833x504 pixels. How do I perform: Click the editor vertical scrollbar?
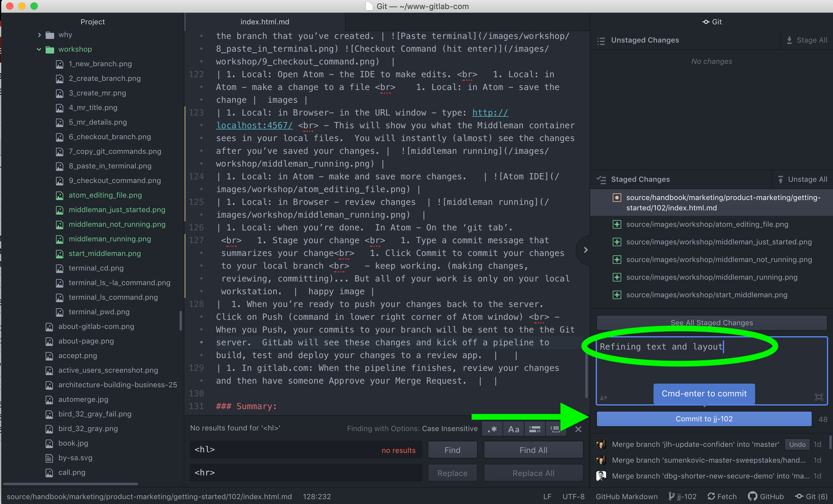pyautogui.click(x=586, y=376)
